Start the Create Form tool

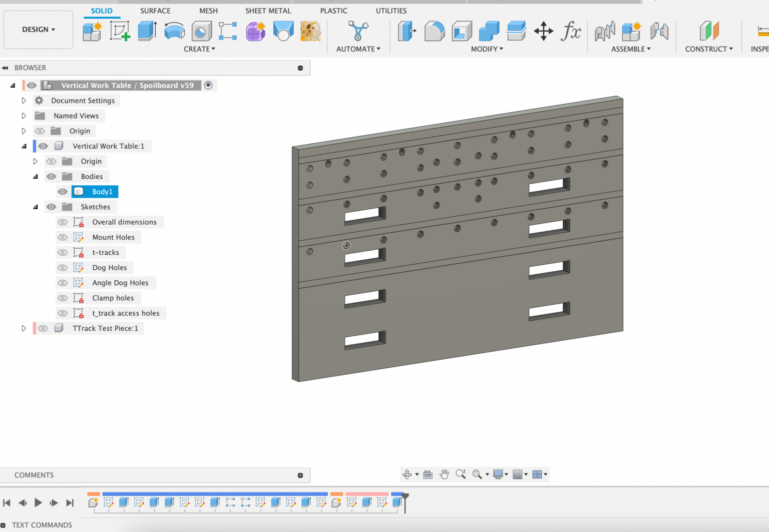point(255,31)
